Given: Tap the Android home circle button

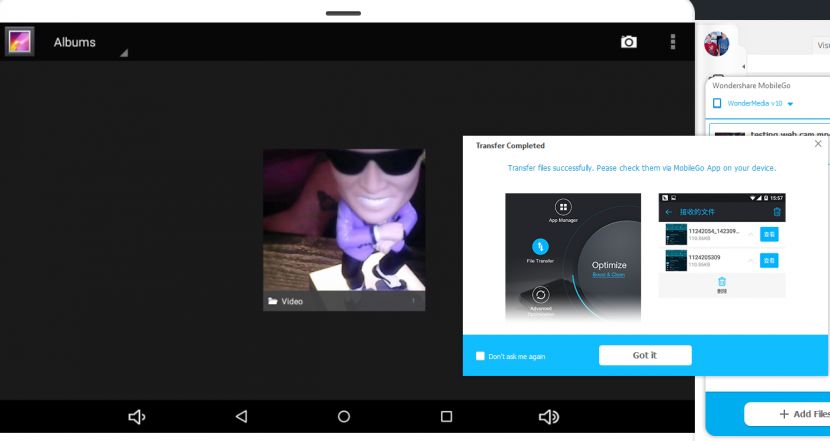Looking at the screenshot, I should (x=344, y=417).
